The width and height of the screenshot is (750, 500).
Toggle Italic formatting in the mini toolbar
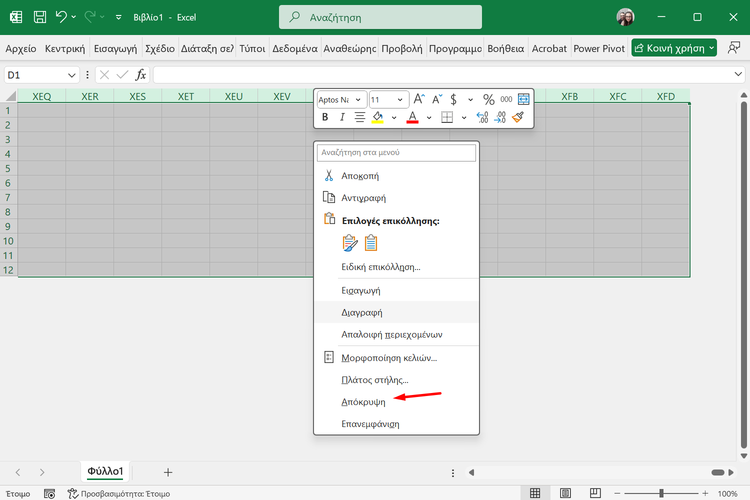(342, 117)
